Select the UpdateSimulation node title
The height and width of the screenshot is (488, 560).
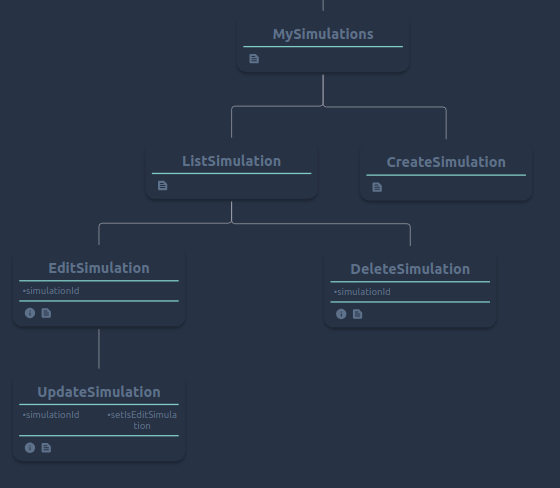(99, 392)
